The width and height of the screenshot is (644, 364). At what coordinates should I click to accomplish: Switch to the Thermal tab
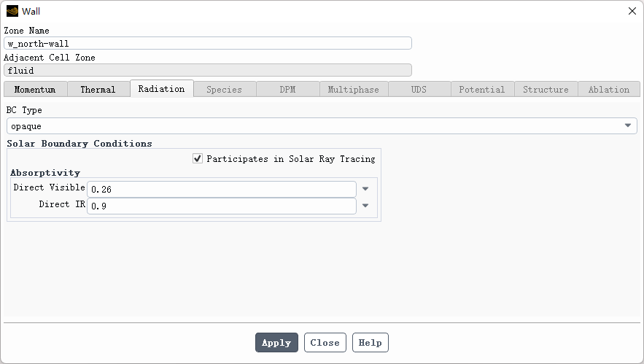98,89
